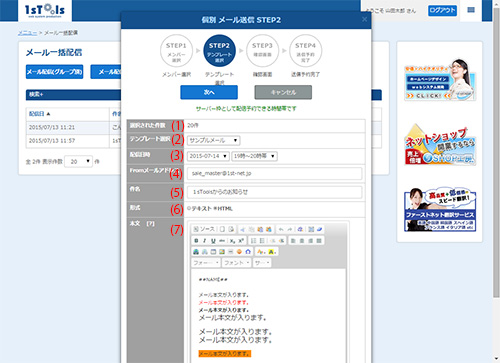Open the 19時〜20時 time slot dropdown

(x=254, y=156)
